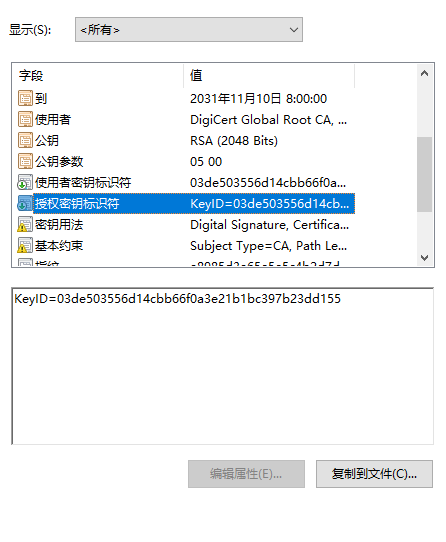Select the 公钥参数 row icon
446x542 pixels.
(25, 161)
